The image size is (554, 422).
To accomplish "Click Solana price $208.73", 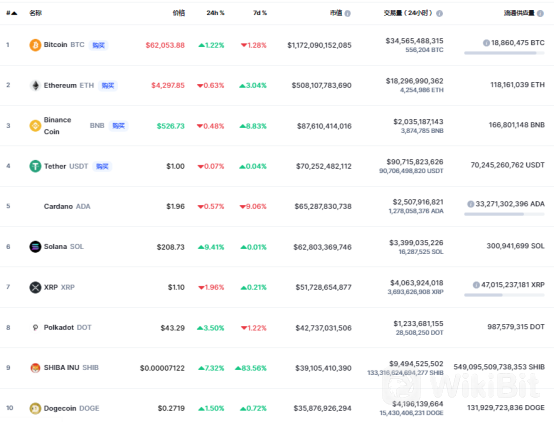I will point(171,247).
